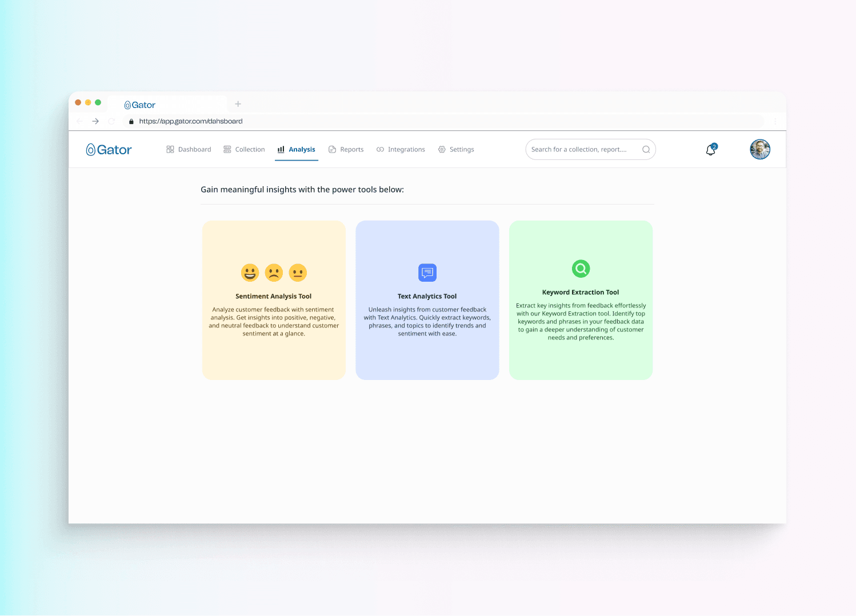
Task: Click the search magnifier icon
Action: 646,150
